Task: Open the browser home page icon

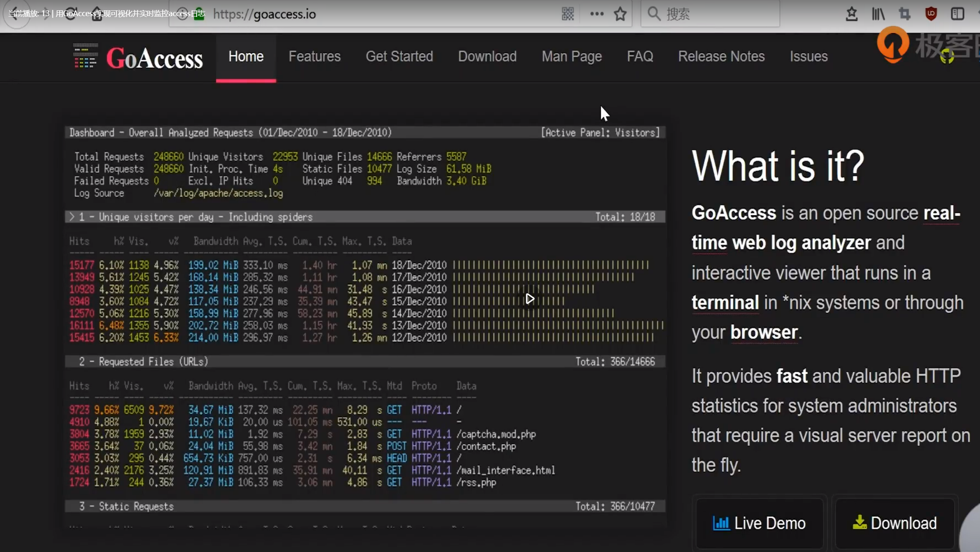Action: click(x=97, y=14)
